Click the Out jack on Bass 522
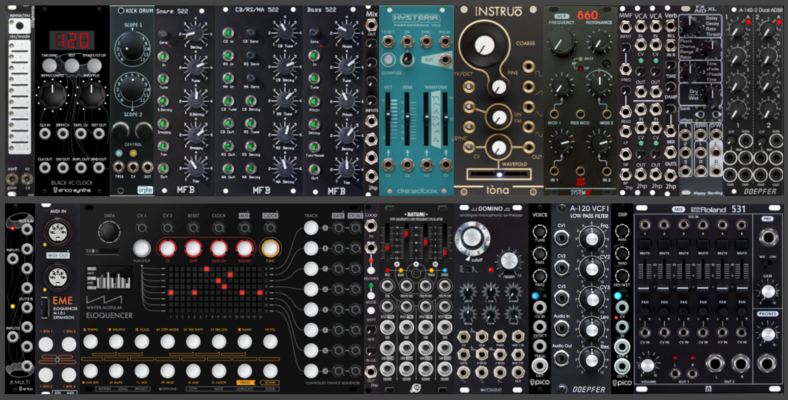 coord(314,168)
